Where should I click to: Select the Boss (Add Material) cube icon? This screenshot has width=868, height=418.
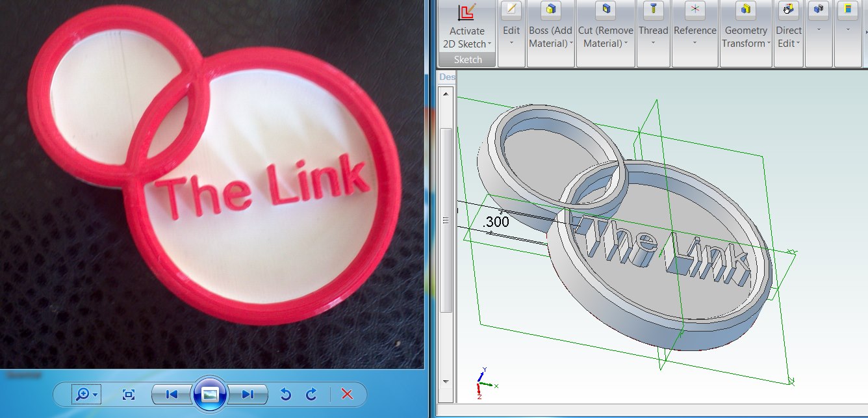(551, 9)
